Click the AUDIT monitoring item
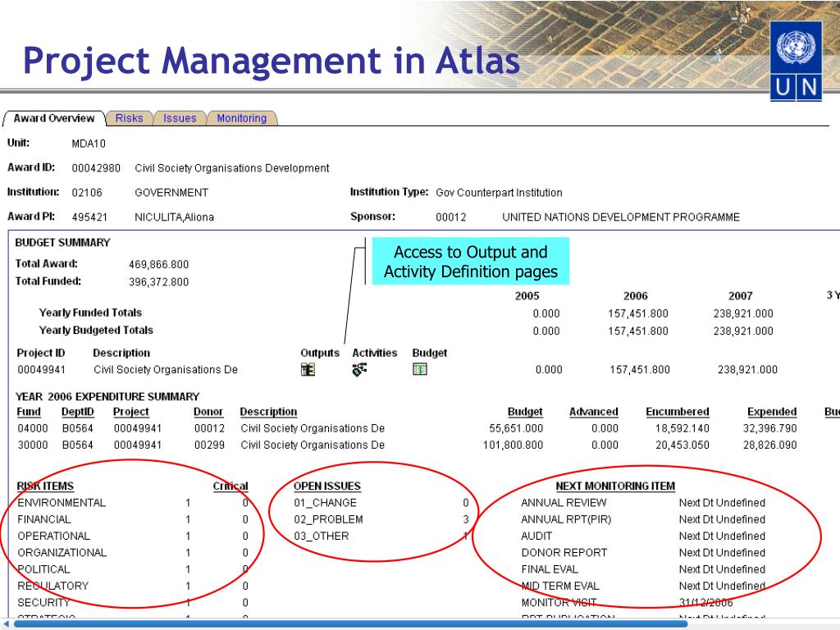This screenshot has height=630, width=840. coord(536,536)
